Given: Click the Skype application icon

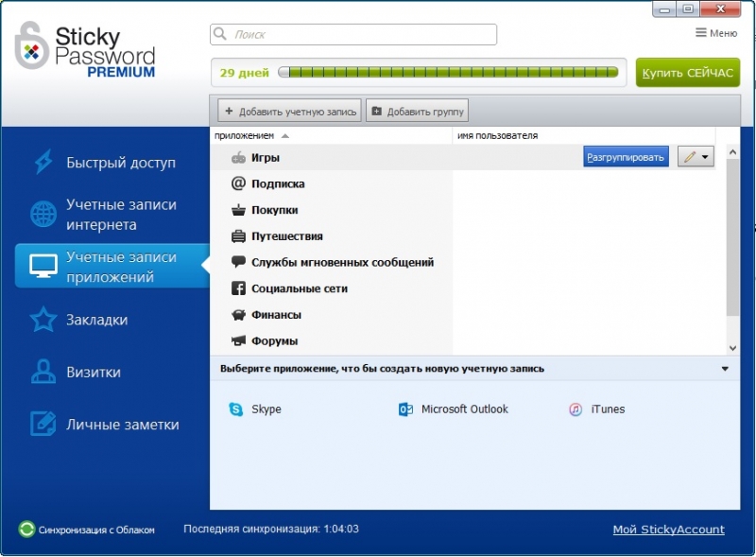Looking at the screenshot, I should [235, 409].
